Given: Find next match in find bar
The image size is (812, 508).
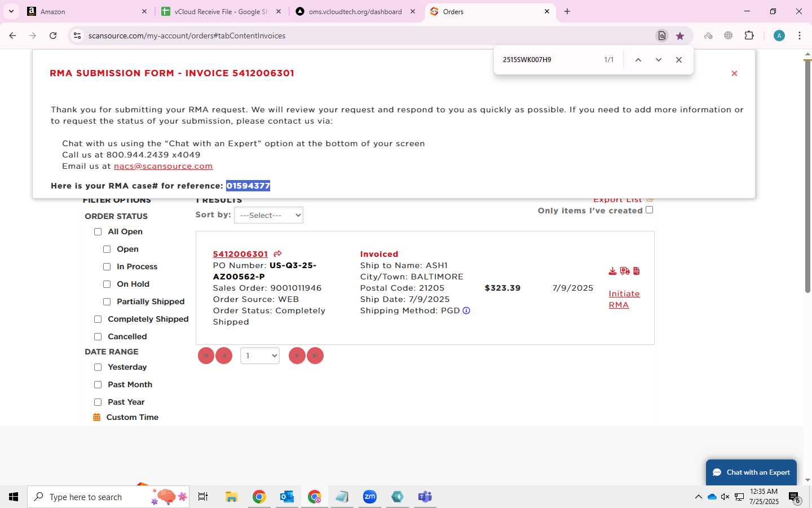Looking at the screenshot, I should point(658,60).
